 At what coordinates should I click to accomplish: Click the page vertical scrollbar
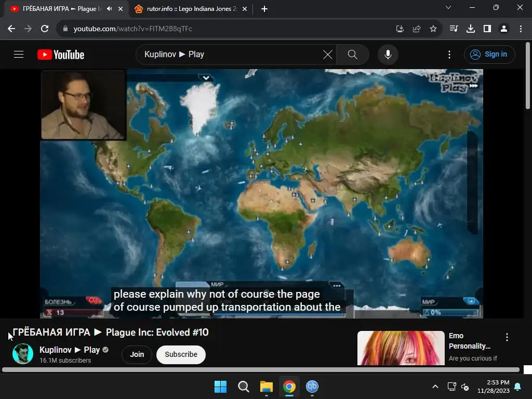pos(528,76)
